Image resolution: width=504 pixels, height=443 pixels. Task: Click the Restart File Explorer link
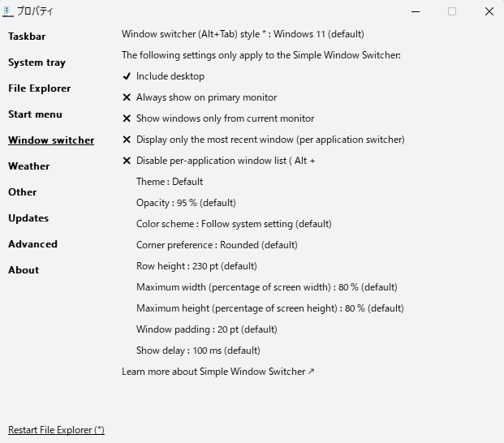56,430
